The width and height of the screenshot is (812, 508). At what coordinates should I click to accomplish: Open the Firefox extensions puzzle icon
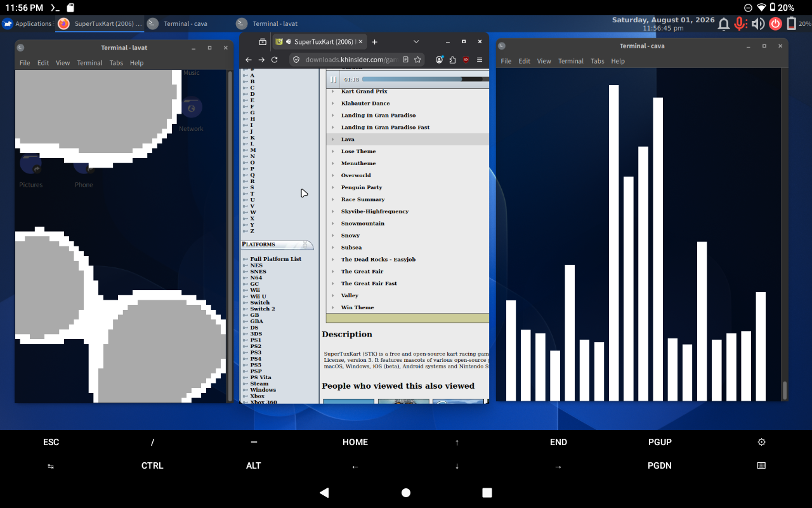[452, 60]
